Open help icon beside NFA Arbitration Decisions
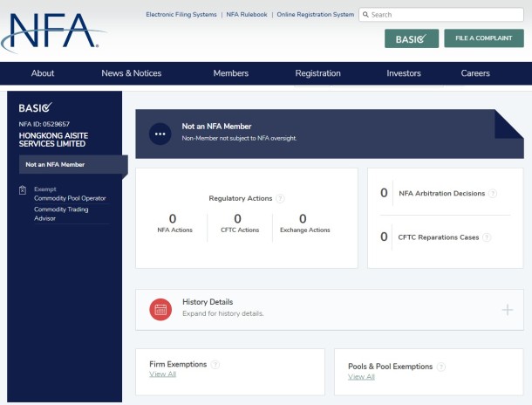The width and height of the screenshot is (532, 405). (492, 194)
